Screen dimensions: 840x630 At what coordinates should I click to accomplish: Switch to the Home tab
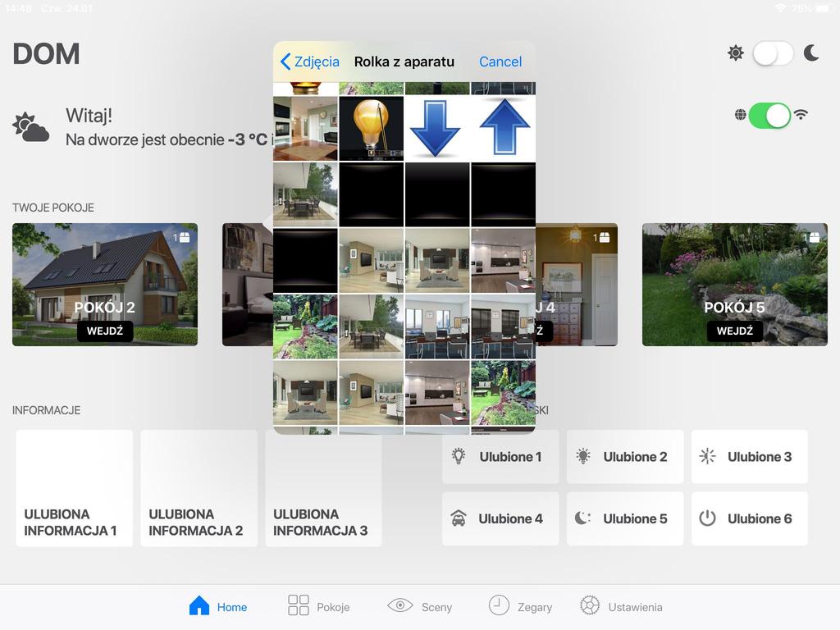[x=218, y=606]
